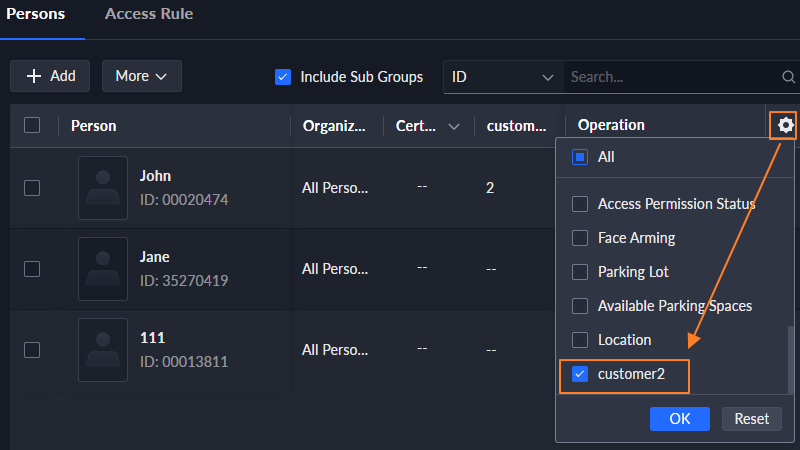The image size is (800, 450).
Task: Tick the Location column checkbox
Action: (x=579, y=340)
